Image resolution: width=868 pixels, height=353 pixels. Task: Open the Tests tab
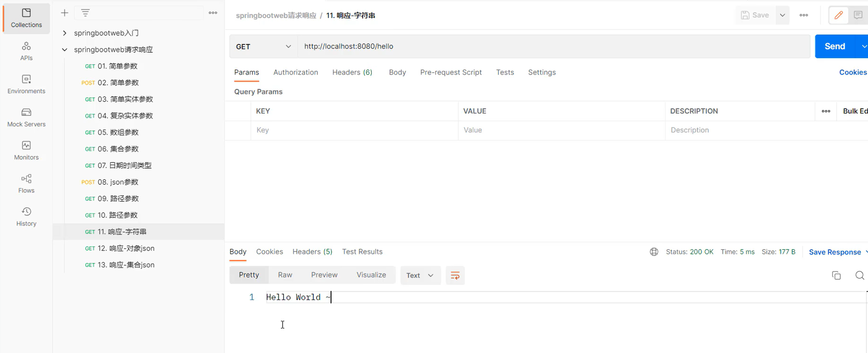coord(505,72)
